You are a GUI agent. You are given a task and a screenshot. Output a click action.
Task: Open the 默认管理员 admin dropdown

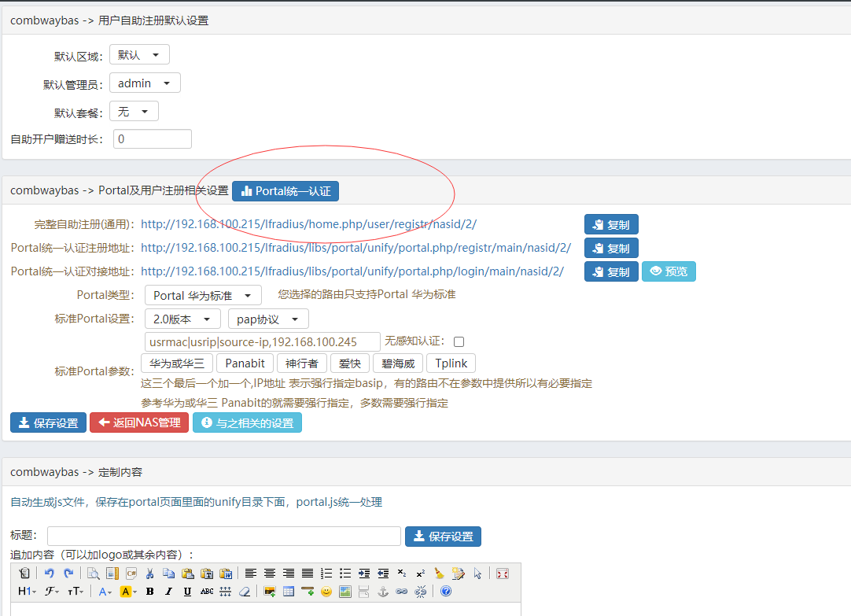point(145,83)
